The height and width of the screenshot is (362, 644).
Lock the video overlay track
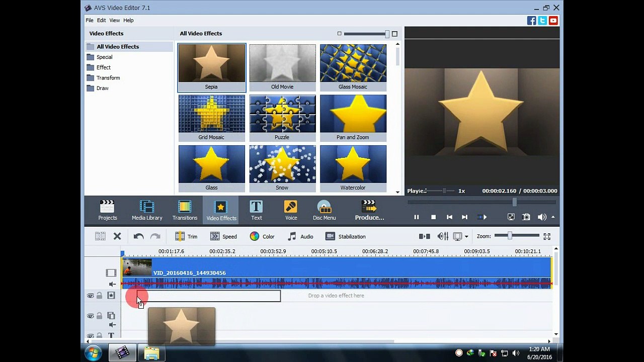(x=99, y=316)
